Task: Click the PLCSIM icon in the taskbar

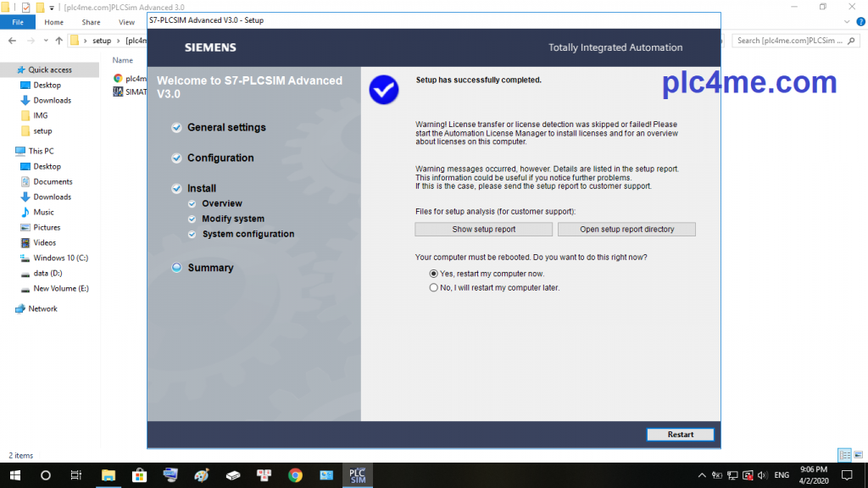Action: point(357,475)
